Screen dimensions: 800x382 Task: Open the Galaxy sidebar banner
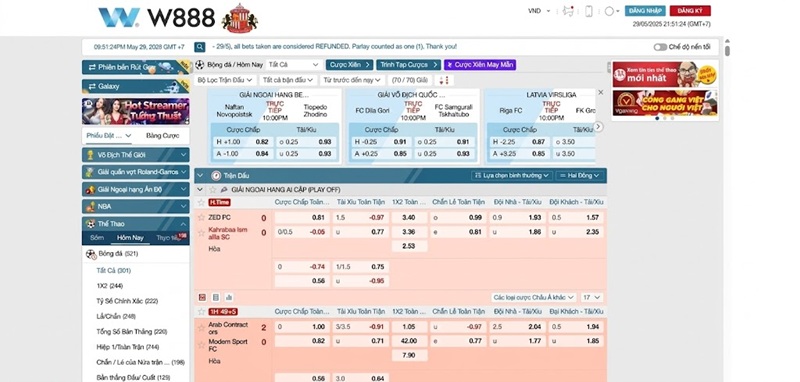(136, 86)
